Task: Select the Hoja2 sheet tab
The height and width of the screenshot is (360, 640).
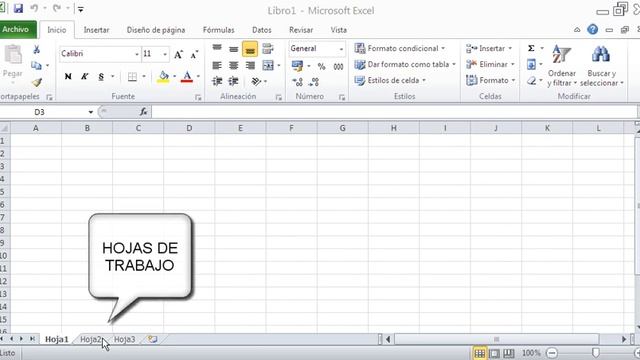Action: click(91, 339)
